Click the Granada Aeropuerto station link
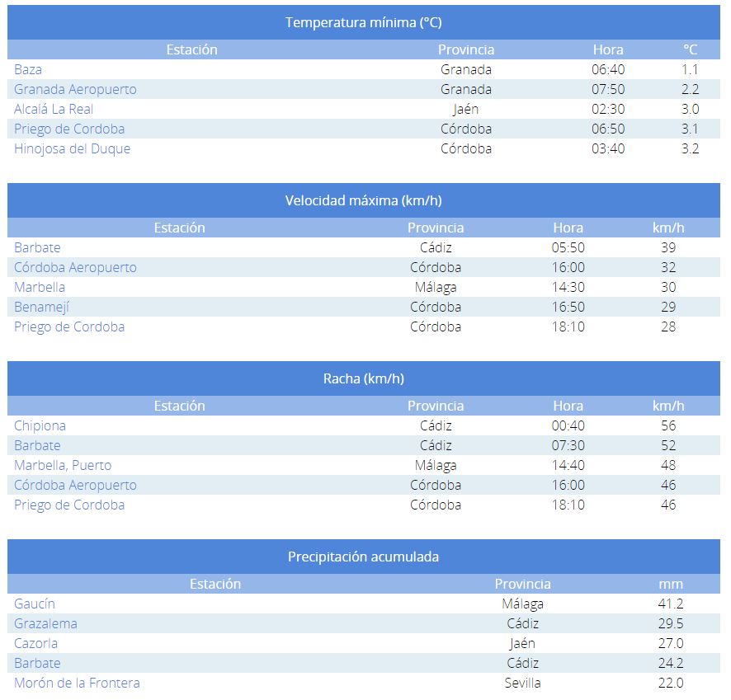Image resolution: width=731 pixels, height=700 pixels. click(x=75, y=90)
